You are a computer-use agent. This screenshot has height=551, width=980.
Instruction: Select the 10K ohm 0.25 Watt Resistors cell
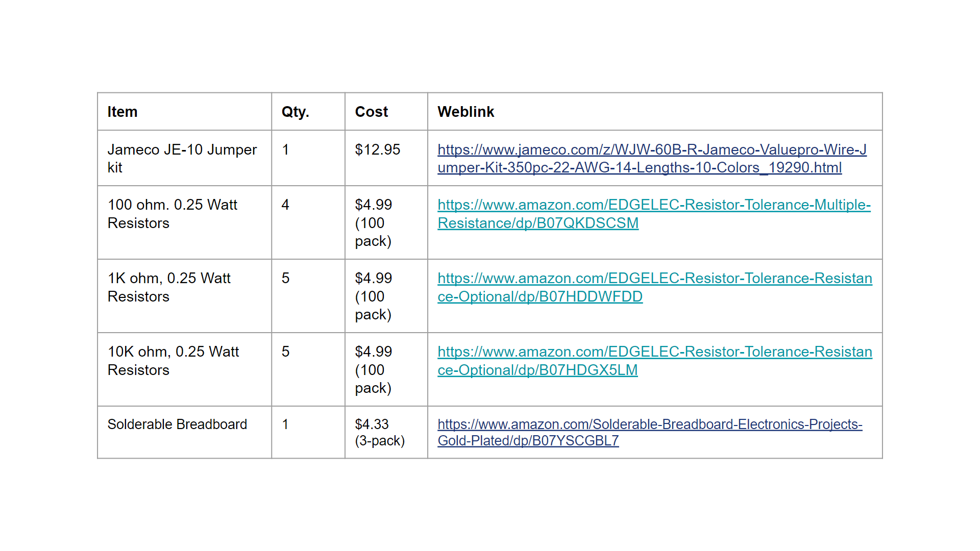tap(173, 361)
